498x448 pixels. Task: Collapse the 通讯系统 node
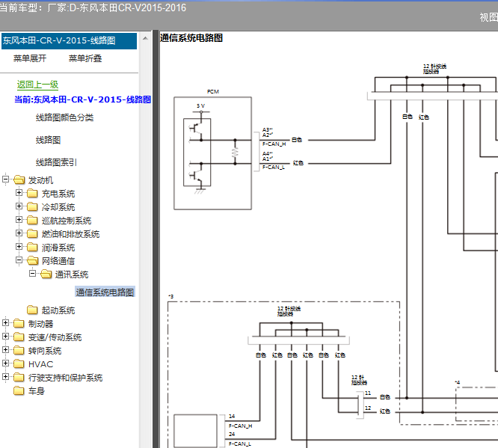(32, 273)
